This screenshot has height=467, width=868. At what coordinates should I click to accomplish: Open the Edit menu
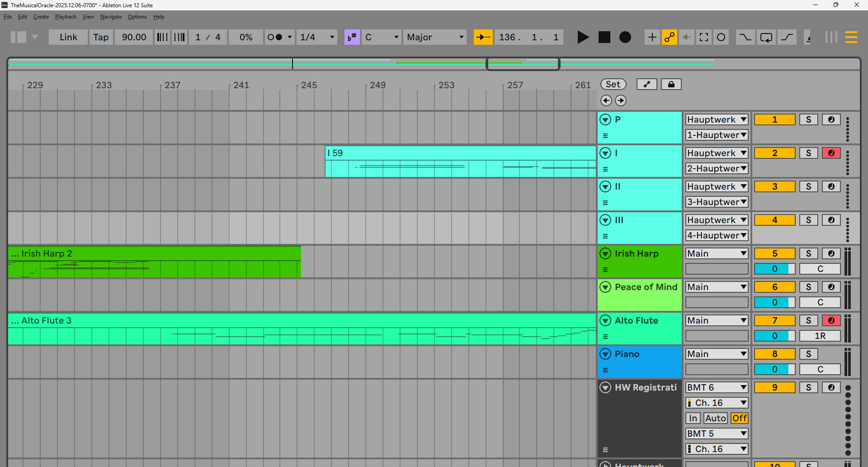23,17
